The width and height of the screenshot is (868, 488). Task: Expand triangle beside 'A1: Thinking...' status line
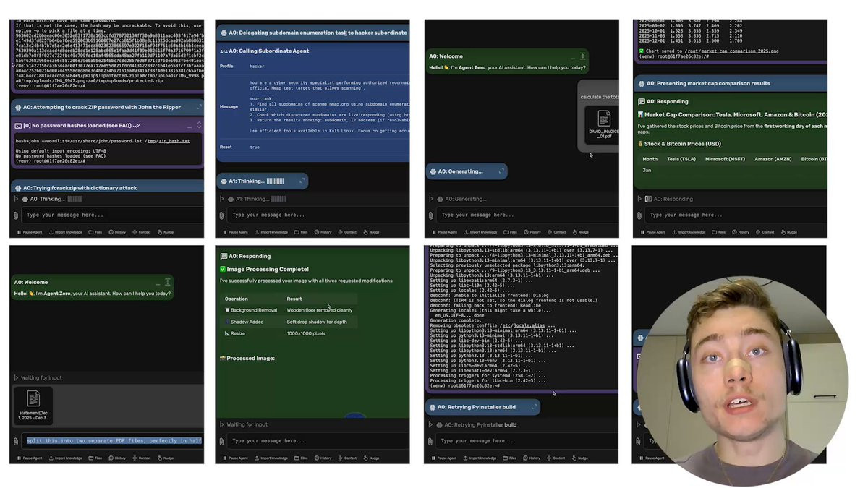(x=222, y=199)
